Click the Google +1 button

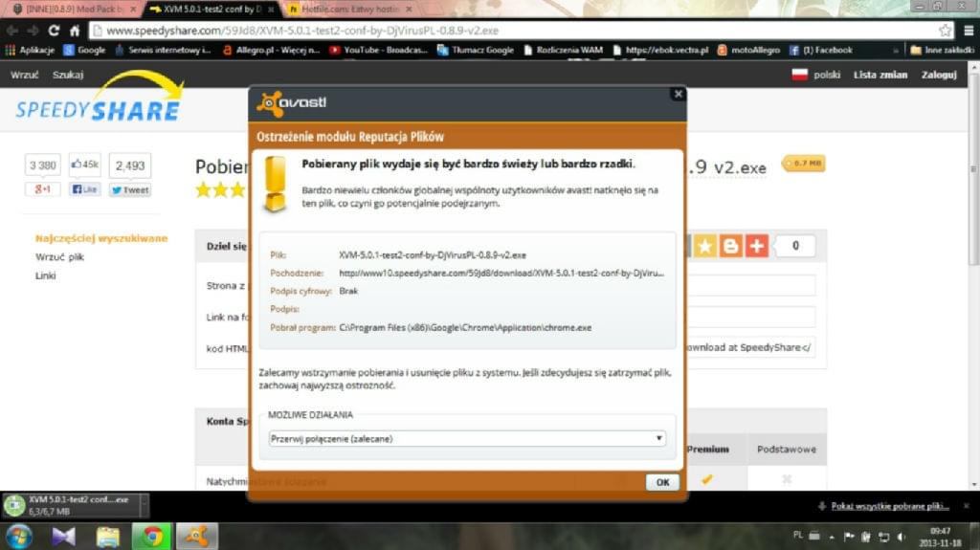42,189
